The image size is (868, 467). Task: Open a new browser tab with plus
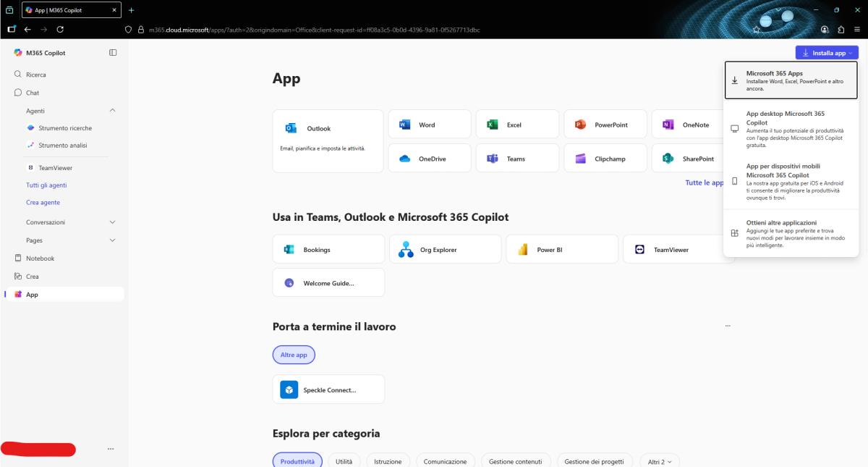coord(131,10)
